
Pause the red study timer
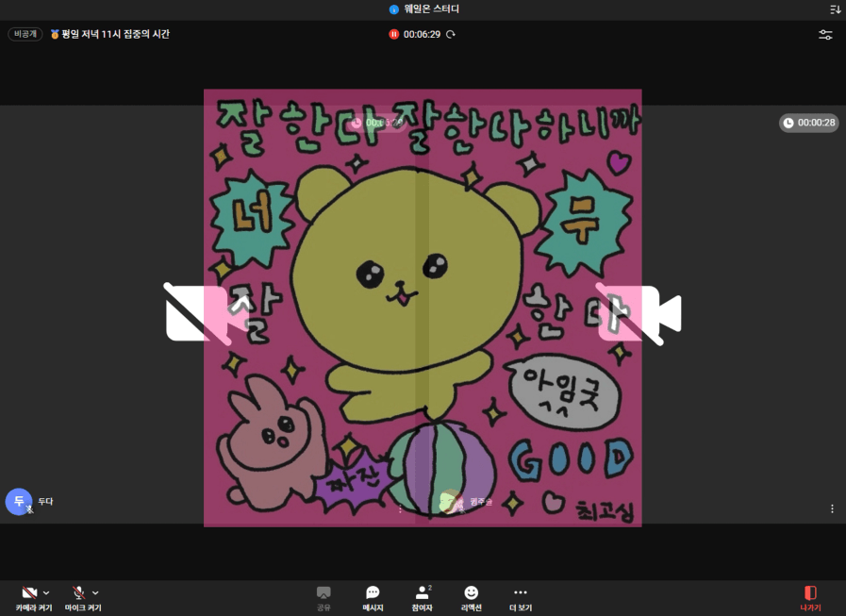coord(393,34)
